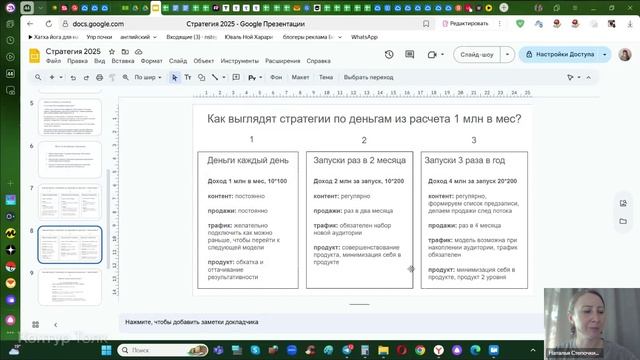Select slide 6 thumbnail
Image resolution: width=640 pixels, height=360 pixels.
tap(70, 160)
